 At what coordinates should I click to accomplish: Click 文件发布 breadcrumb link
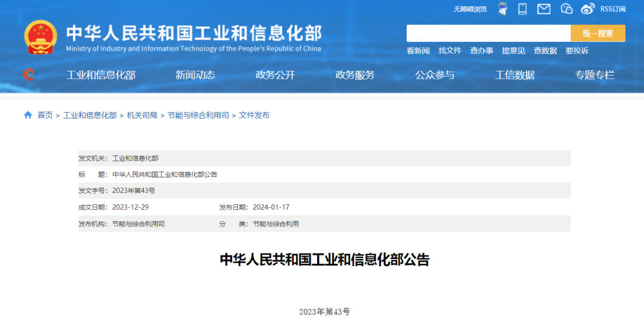tap(254, 116)
